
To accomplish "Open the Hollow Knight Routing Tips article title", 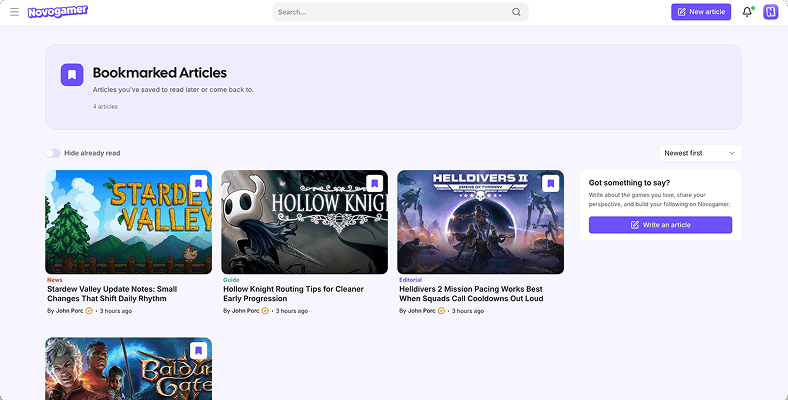I will pyautogui.click(x=293, y=294).
